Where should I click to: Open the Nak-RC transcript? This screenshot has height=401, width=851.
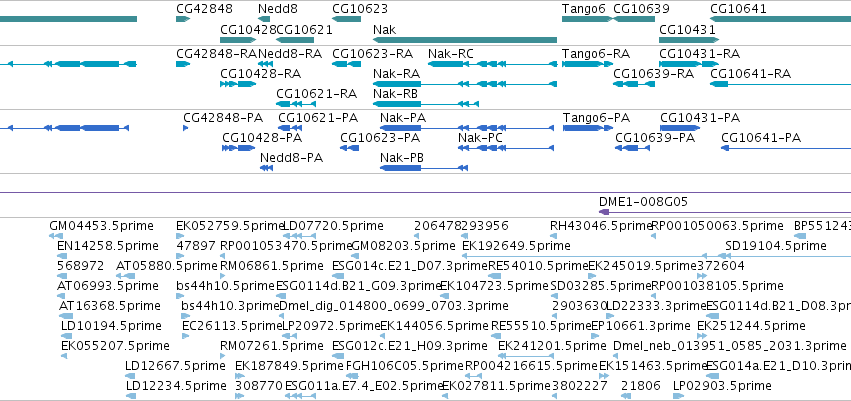492,64
